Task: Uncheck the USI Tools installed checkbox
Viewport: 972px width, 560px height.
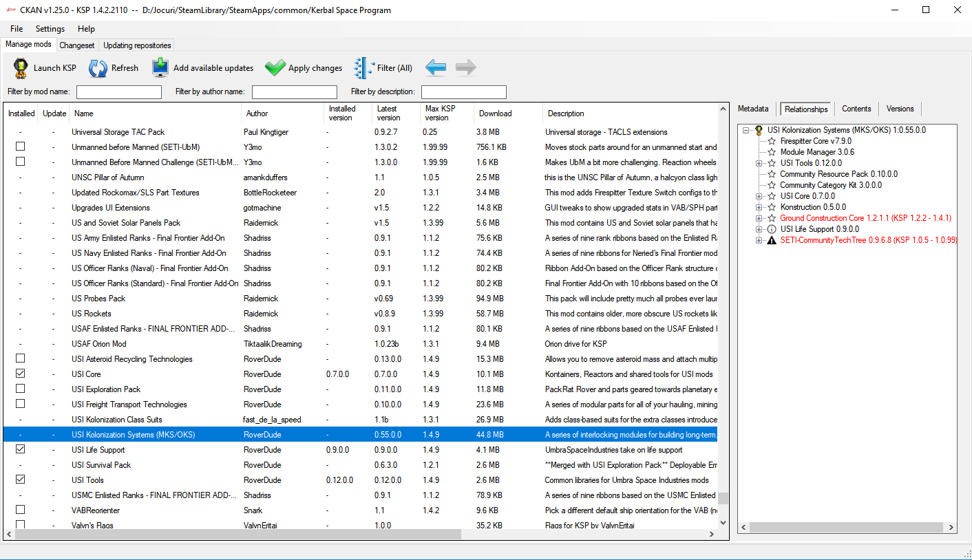Action: [x=21, y=480]
